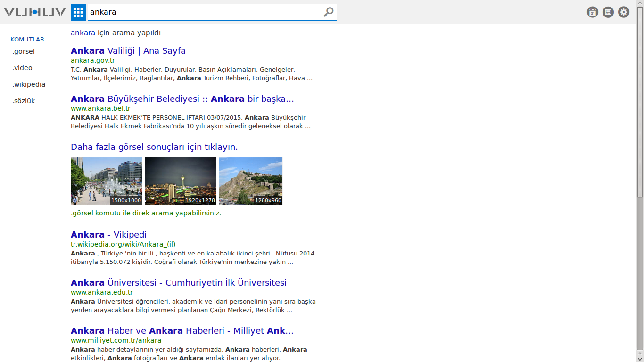
Task: Open the blue apps grid icon
Action: click(x=78, y=12)
